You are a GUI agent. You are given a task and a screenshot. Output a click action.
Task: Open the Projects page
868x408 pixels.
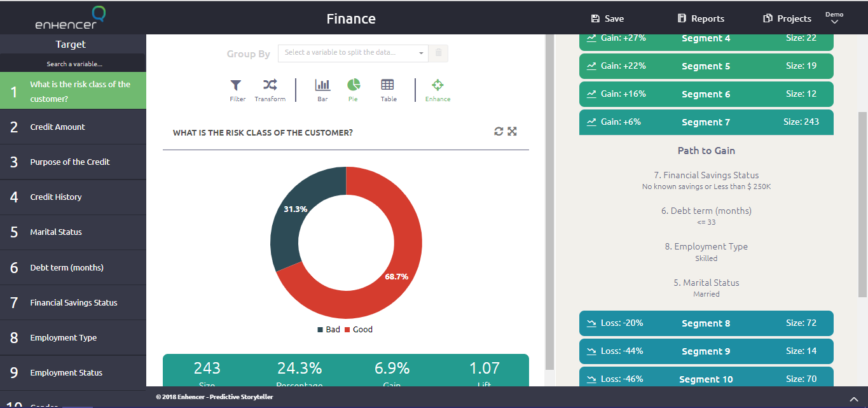787,18
